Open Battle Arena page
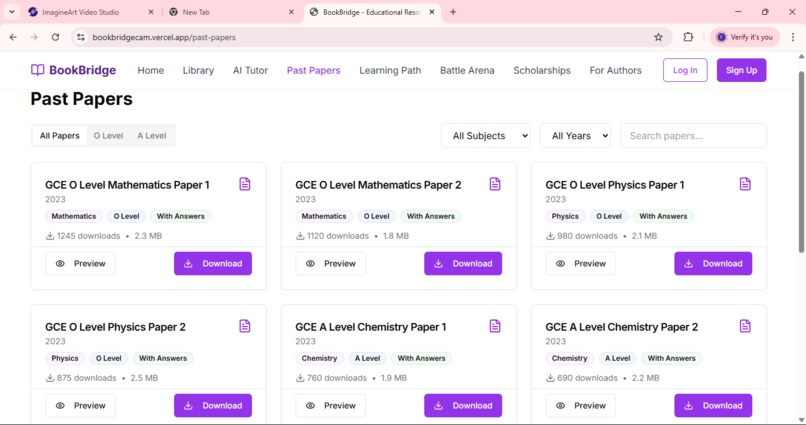Screen dimensions: 806x425 [467, 70]
